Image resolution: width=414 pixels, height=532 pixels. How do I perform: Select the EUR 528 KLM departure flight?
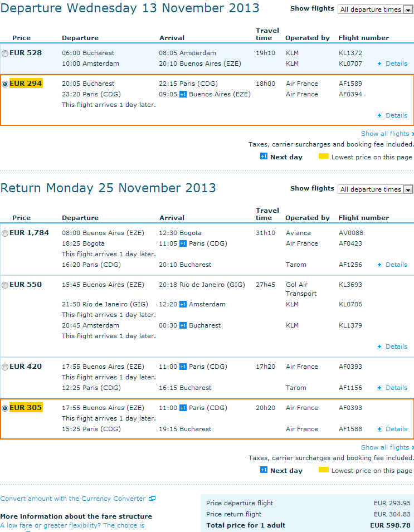coord(5,53)
